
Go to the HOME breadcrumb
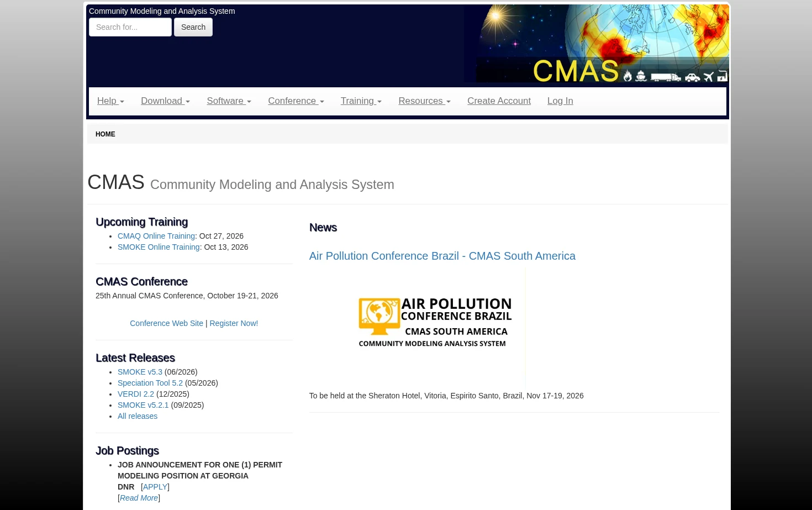[x=106, y=134]
